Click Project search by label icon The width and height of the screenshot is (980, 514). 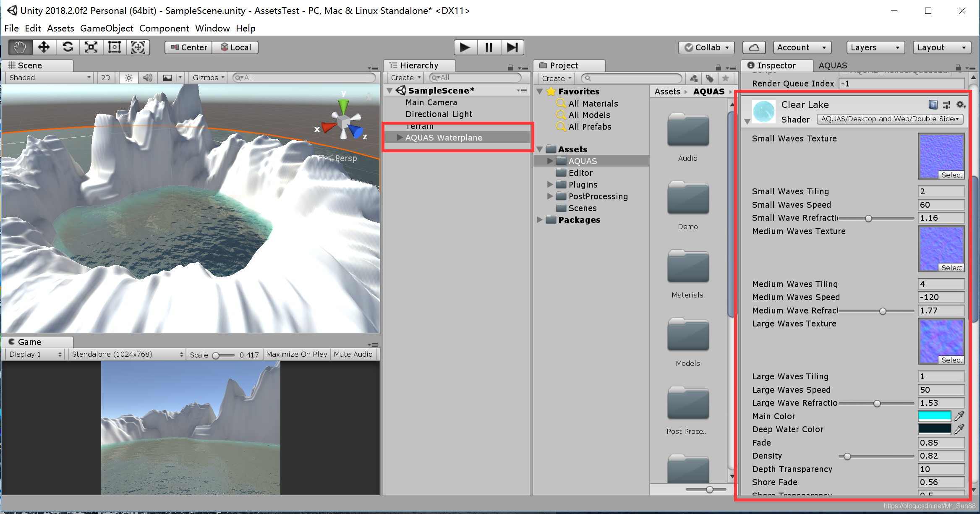[x=709, y=78]
